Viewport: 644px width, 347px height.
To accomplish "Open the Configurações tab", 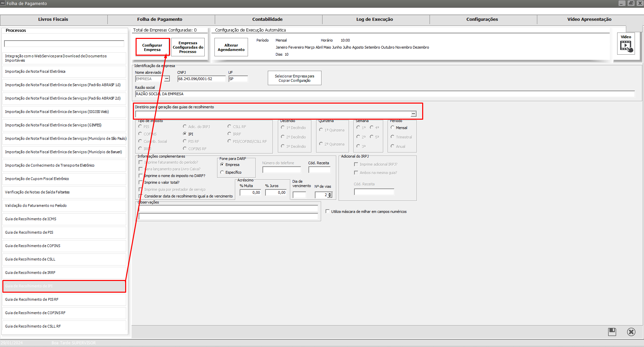I will (482, 19).
